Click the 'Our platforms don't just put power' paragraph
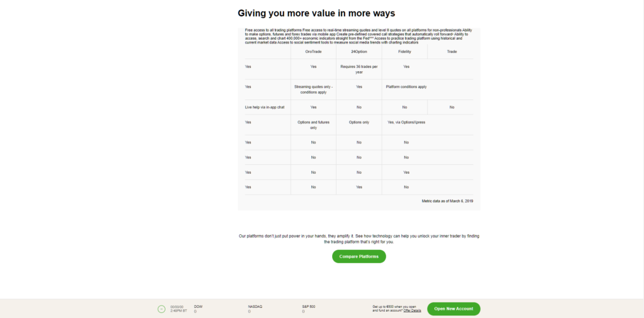 (x=359, y=239)
